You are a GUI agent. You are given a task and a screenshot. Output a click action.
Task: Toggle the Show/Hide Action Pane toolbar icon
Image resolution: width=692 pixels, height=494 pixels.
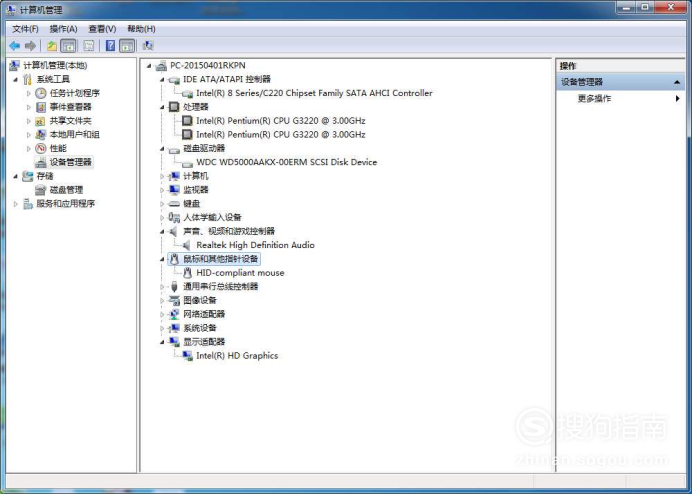[127, 45]
